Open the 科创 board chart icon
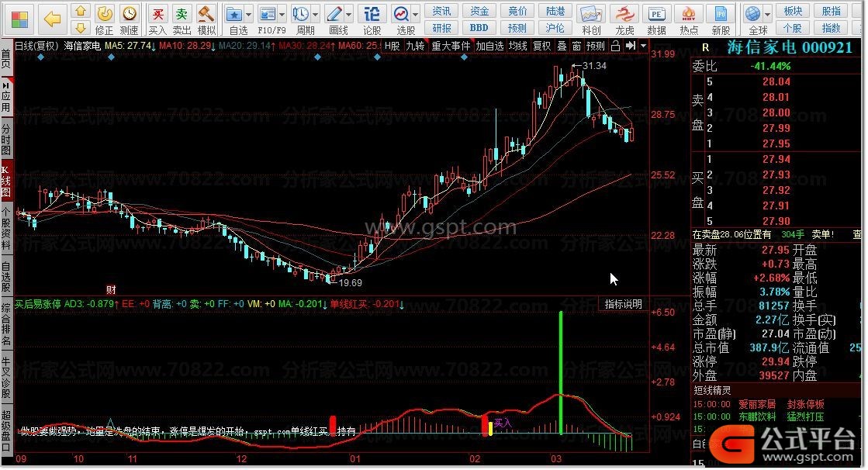868x470 pixels. tap(590, 13)
